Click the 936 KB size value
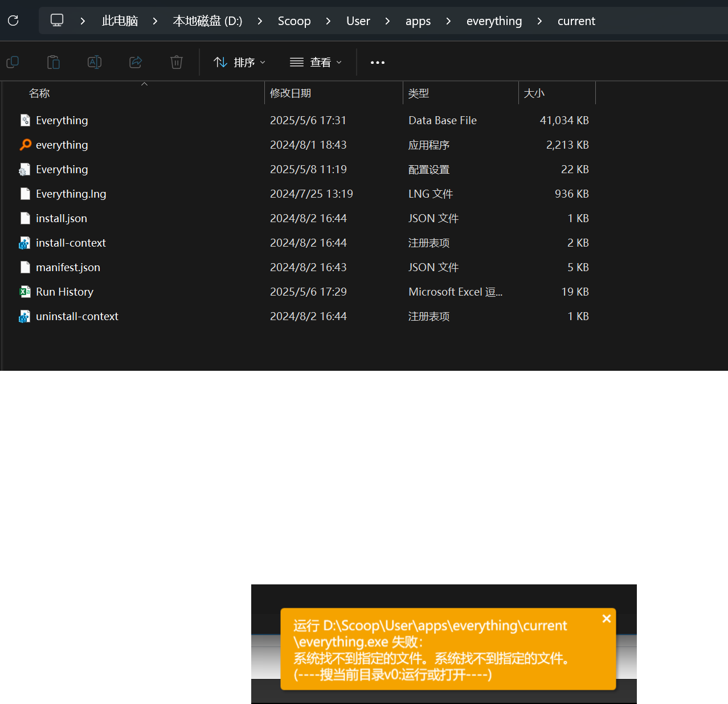Image resolution: width=728 pixels, height=704 pixels. [x=572, y=194]
